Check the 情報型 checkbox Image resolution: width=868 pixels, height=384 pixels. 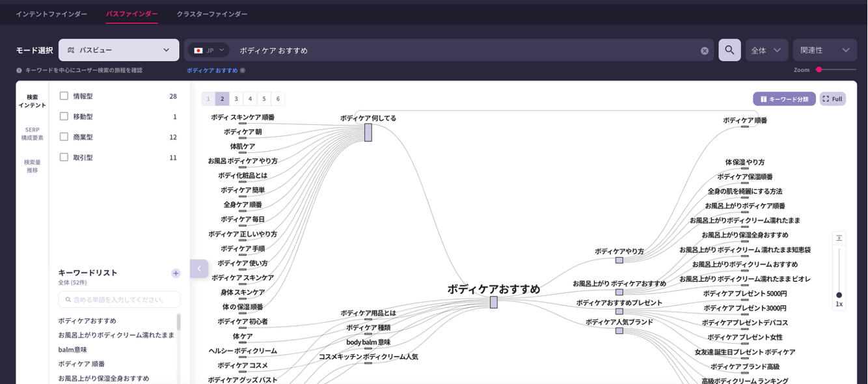pyautogui.click(x=64, y=96)
